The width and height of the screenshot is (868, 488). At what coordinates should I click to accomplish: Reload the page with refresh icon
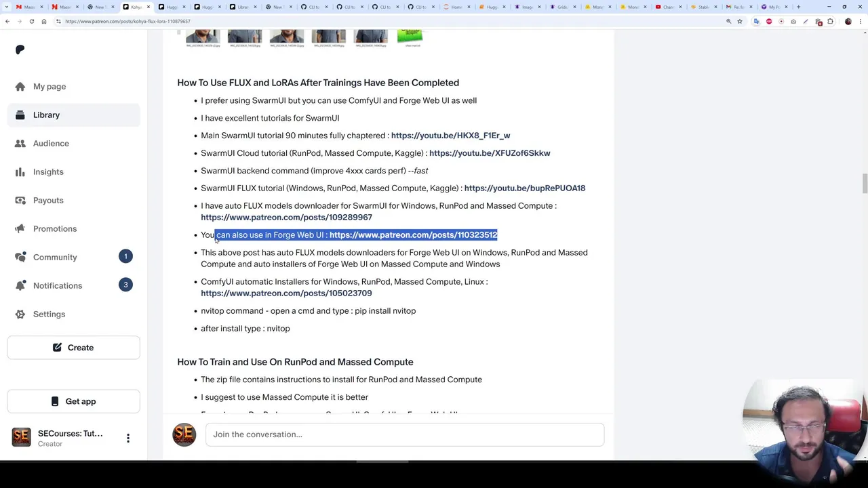coord(32,21)
